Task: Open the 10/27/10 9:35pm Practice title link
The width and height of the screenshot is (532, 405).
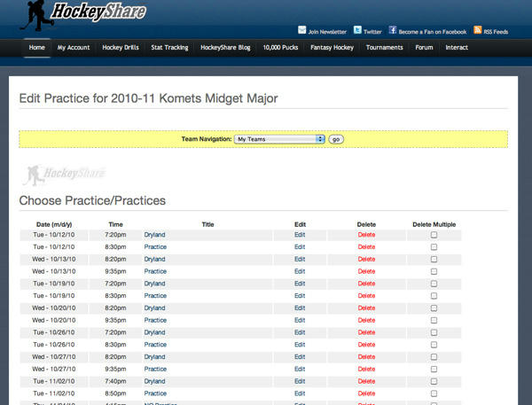Action: (x=155, y=369)
